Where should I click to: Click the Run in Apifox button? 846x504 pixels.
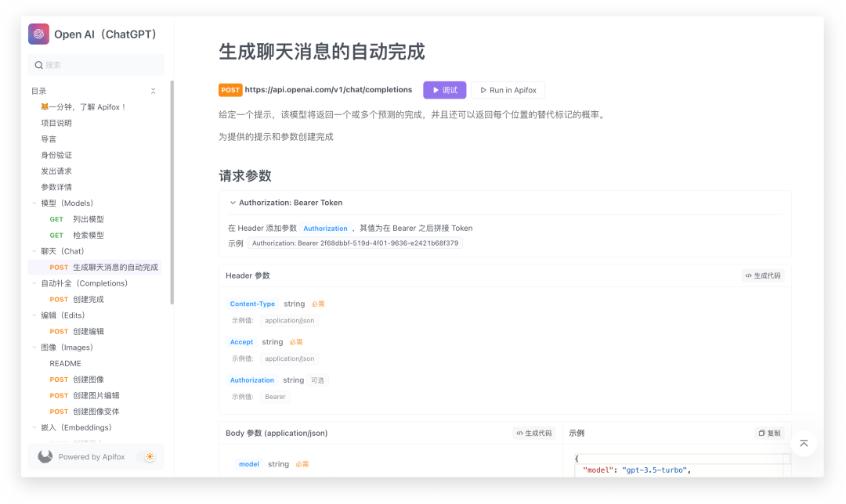[508, 90]
